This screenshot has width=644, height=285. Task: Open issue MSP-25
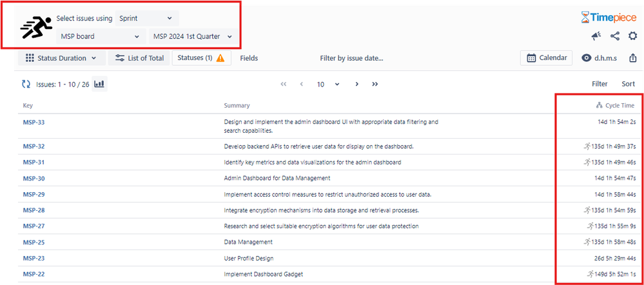click(x=34, y=242)
